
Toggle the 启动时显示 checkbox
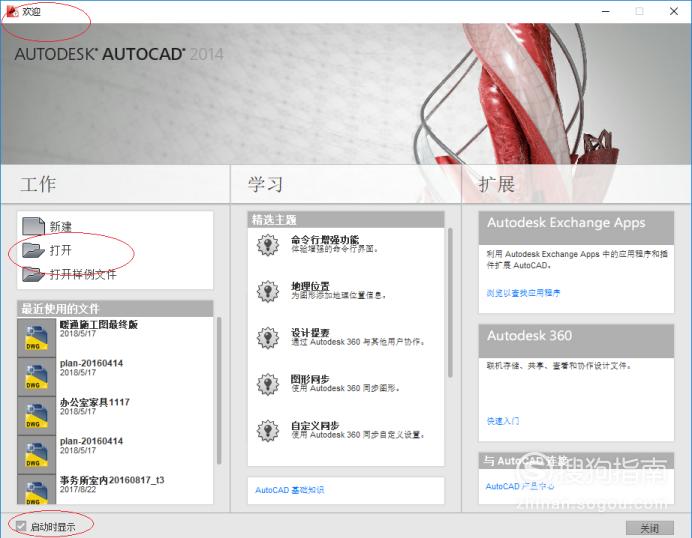[x=21, y=526]
